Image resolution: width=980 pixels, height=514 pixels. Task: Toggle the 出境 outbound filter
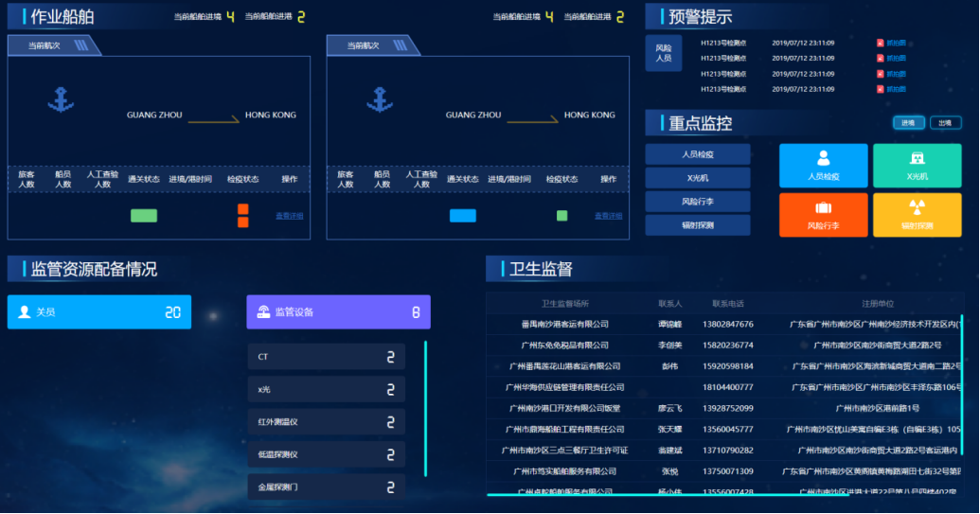click(943, 123)
